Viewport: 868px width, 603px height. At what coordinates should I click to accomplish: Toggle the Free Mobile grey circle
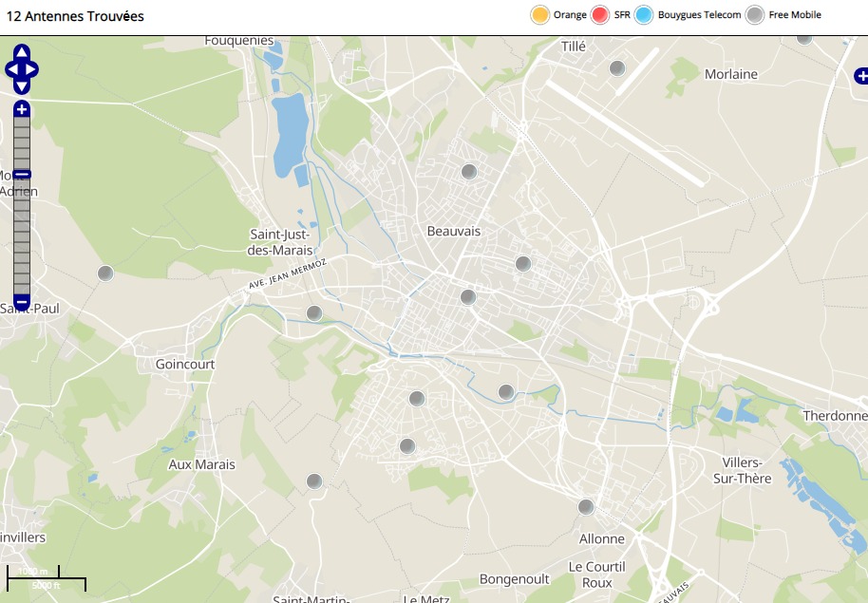755,15
